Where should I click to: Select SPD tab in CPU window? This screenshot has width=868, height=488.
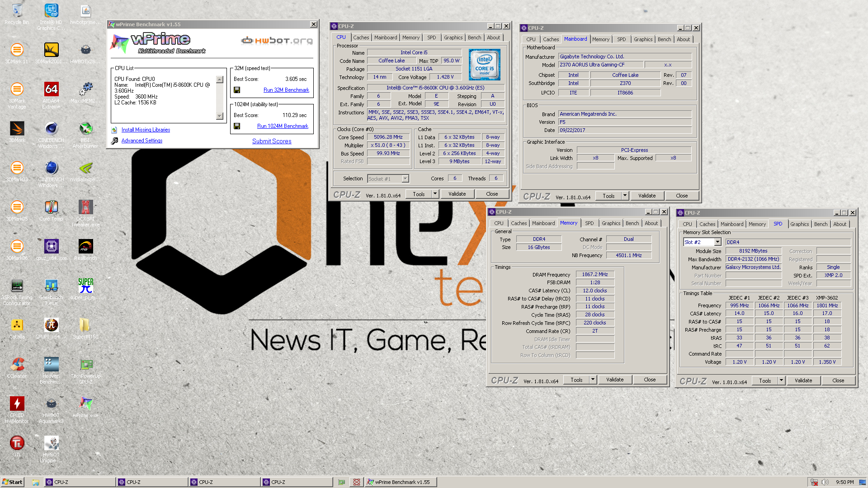pyautogui.click(x=432, y=38)
